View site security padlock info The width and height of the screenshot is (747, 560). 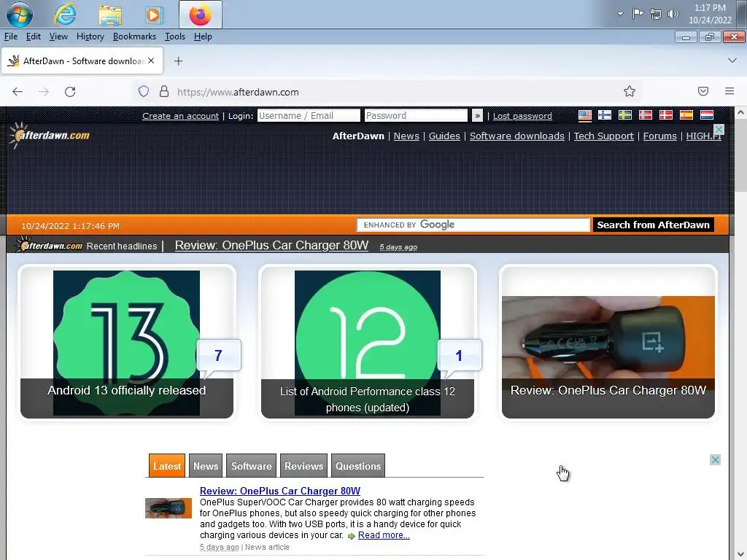click(164, 91)
